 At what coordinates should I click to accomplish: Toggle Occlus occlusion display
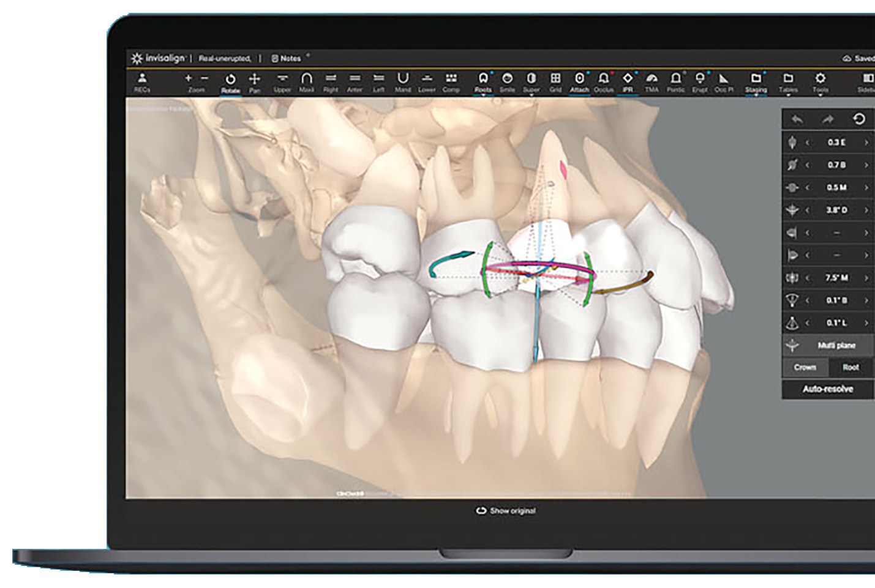click(x=604, y=83)
